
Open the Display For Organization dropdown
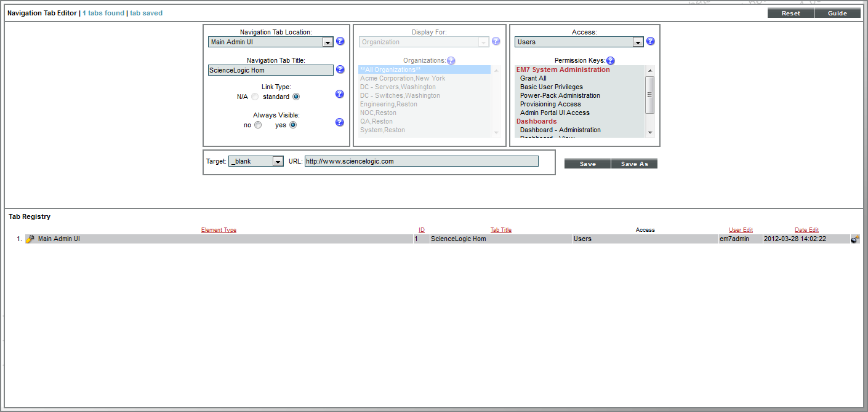pyautogui.click(x=424, y=42)
